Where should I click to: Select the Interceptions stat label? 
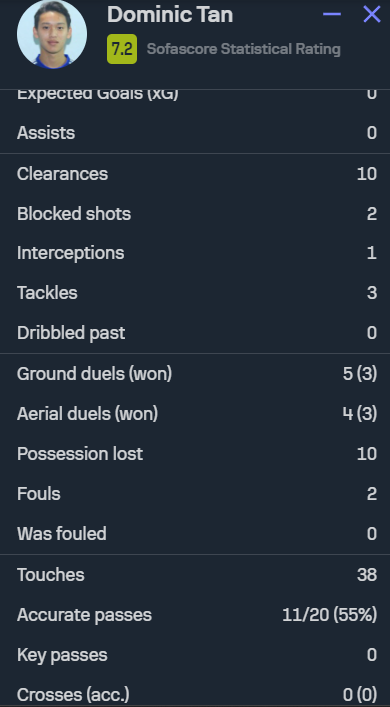(x=70, y=253)
